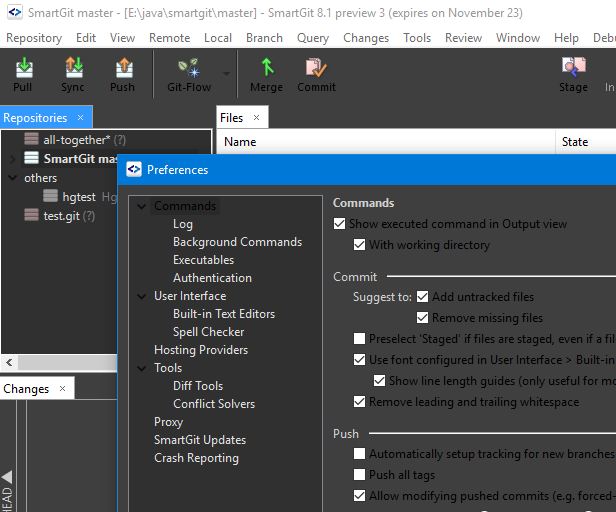Image resolution: width=616 pixels, height=512 pixels.
Task: Uncheck Add untracked files
Action: pyautogui.click(x=422, y=297)
